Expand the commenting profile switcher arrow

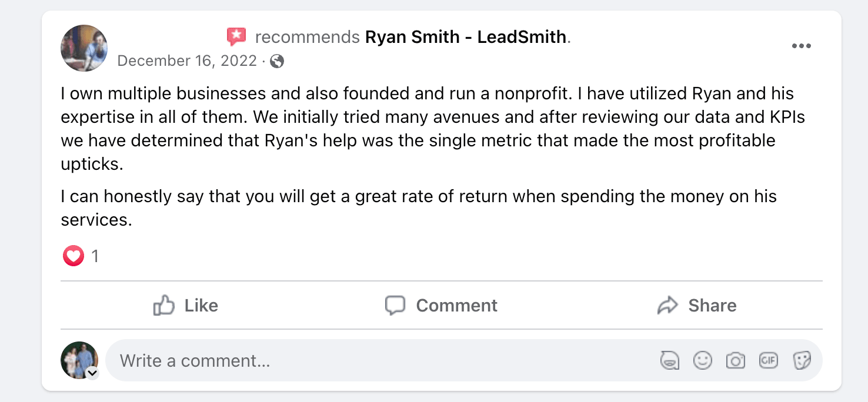(92, 373)
